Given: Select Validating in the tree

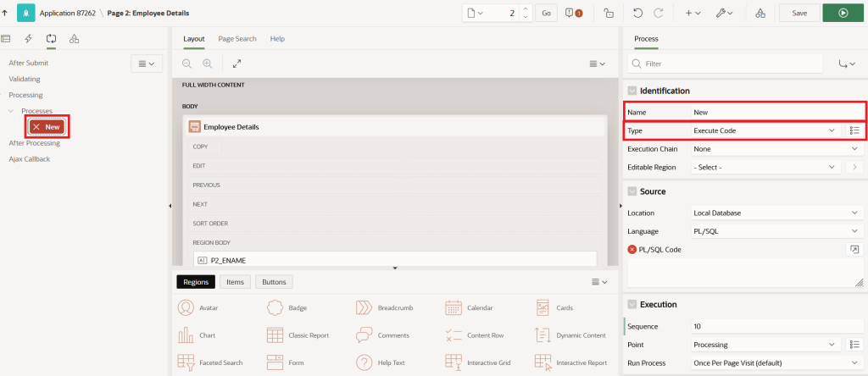Looking at the screenshot, I should 25,79.
